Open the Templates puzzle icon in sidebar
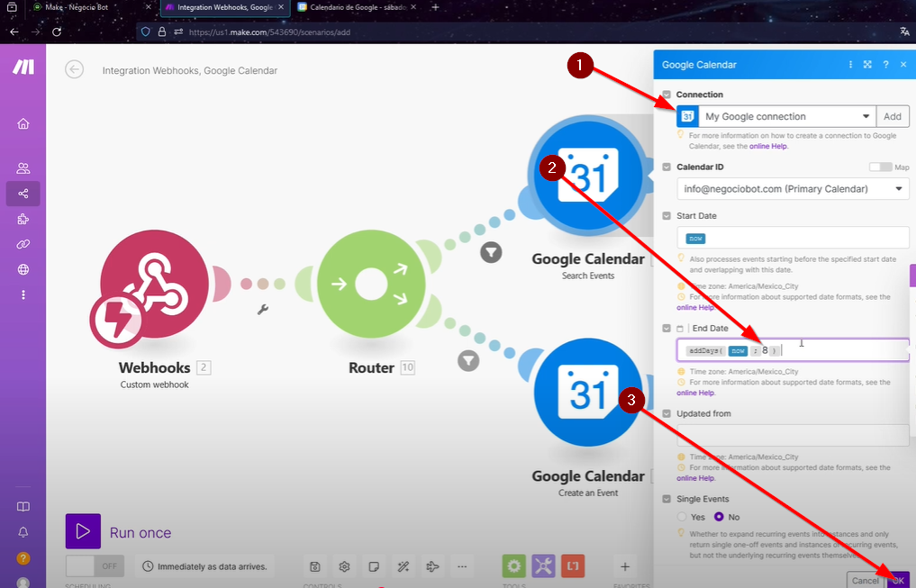This screenshot has height=588, width=916. 23,220
